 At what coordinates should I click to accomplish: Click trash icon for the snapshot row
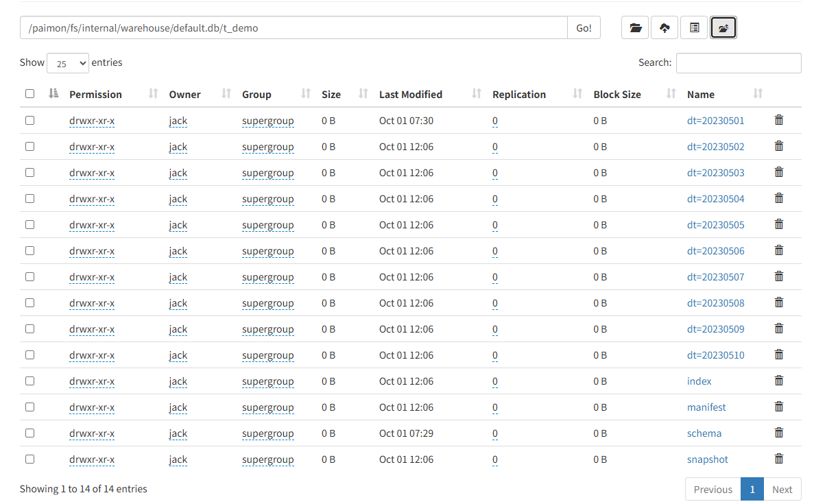[x=778, y=459]
